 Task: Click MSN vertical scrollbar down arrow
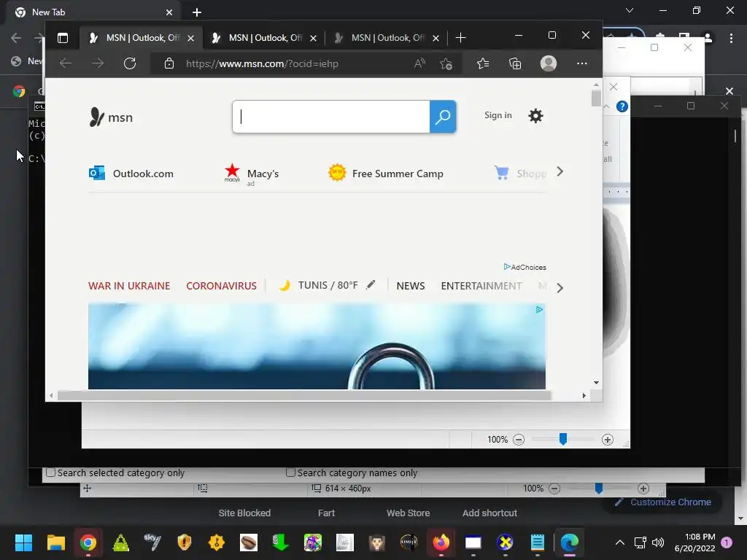(x=596, y=383)
